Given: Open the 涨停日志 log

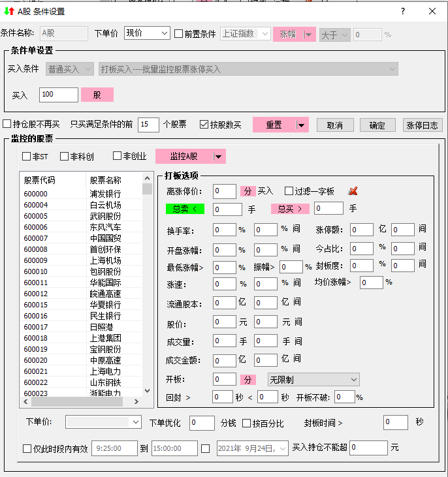Looking at the screenshot, I should [x=423, y=125].
